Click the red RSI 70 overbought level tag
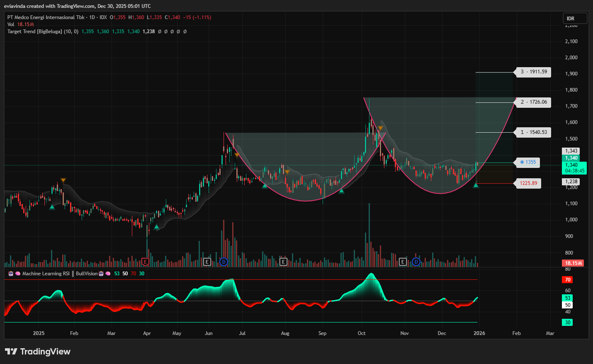This screenshot has width=593, height=364. click(568, 280)
